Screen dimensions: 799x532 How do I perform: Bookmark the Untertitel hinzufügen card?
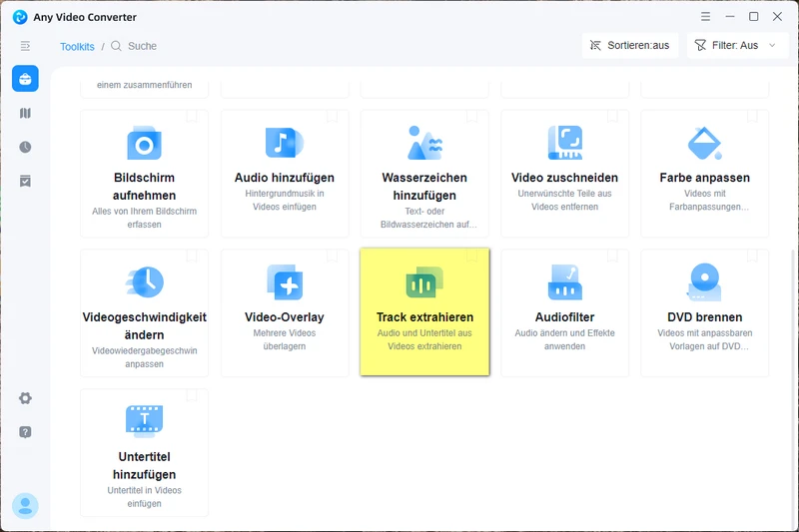[x=192, y=395]
